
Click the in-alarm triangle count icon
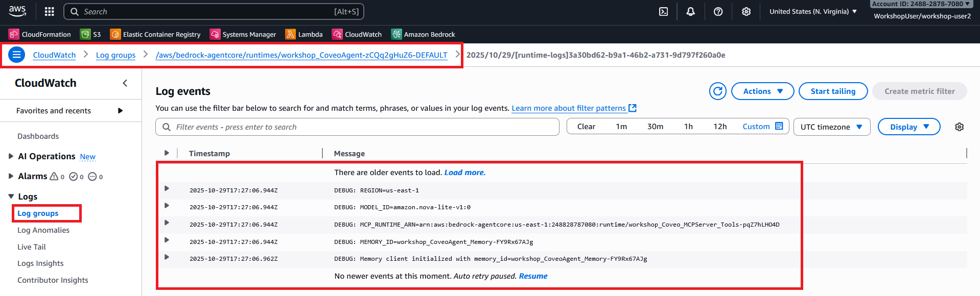point(54,176)
